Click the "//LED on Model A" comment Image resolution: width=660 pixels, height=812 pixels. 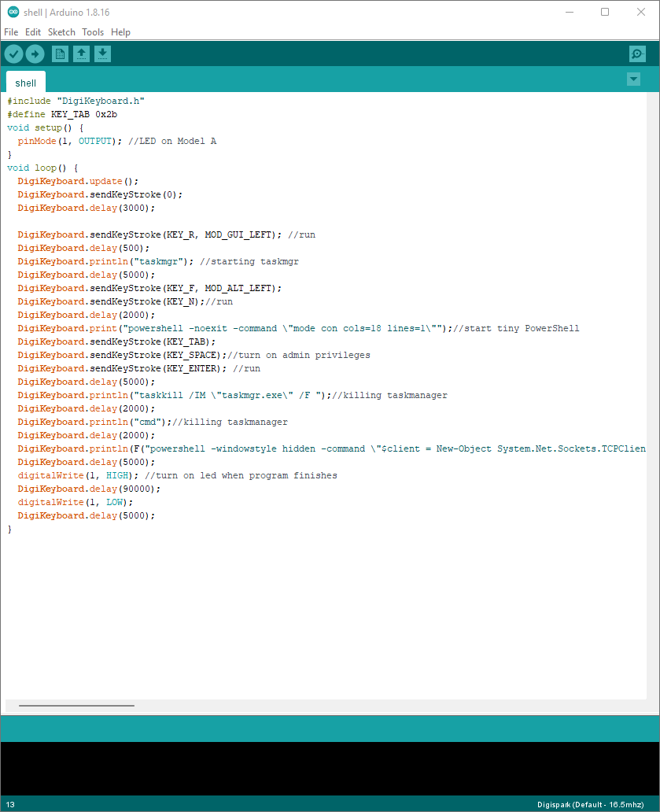[x=172, y=142]
